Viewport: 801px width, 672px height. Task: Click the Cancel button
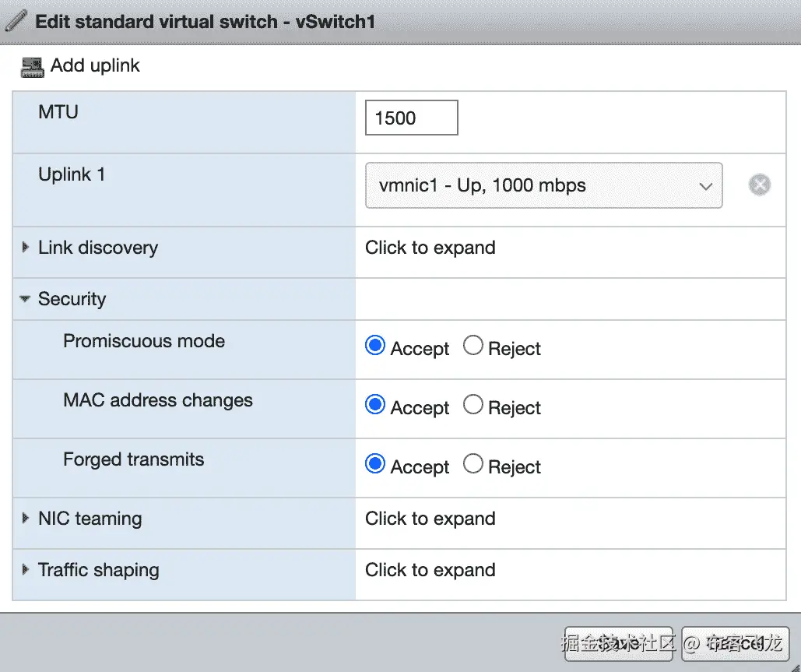736,644
